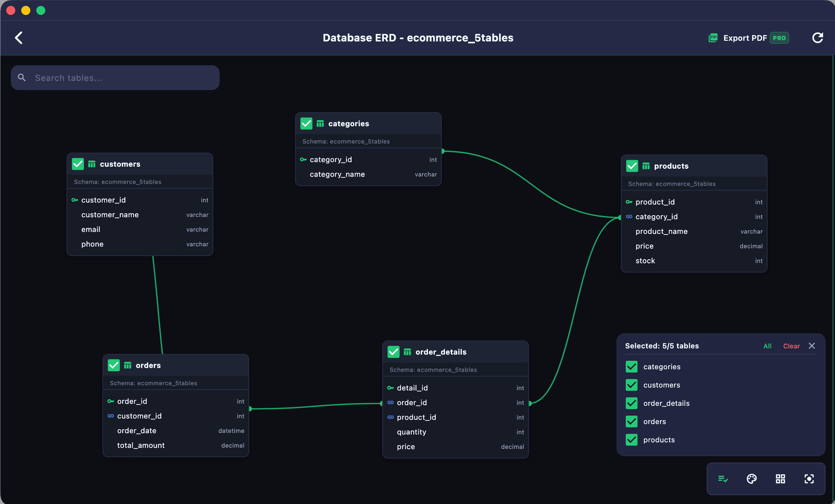This screenshot has height=504, width=835.
Task: Select the orders table header
Action: click(x=176, y=365)
